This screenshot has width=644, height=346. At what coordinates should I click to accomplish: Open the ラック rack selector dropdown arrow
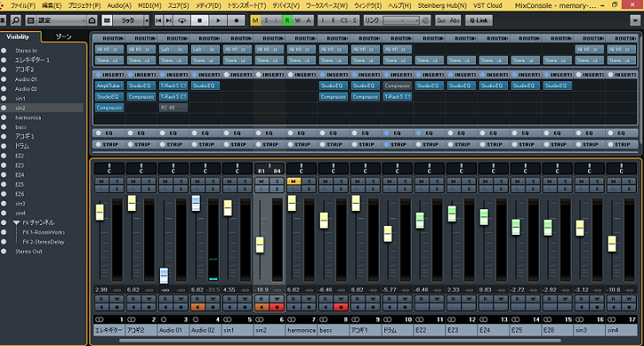[x=147, y=20]
